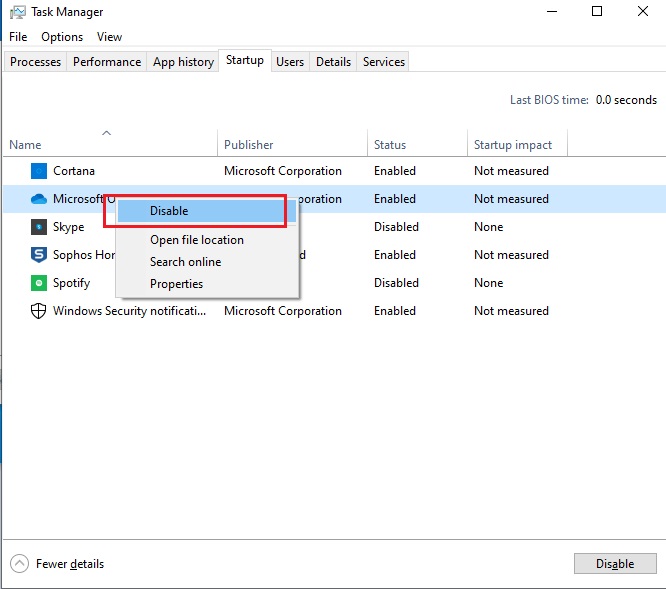The image size is (666, 589).
Task: Choose Open file location in context menu
Action: coord(207,240)
